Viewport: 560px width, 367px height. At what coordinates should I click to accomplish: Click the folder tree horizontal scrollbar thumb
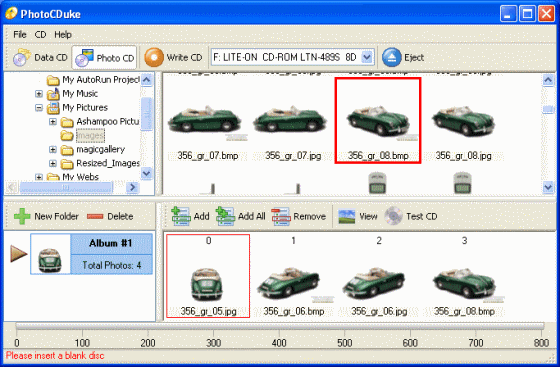(66, 187)
